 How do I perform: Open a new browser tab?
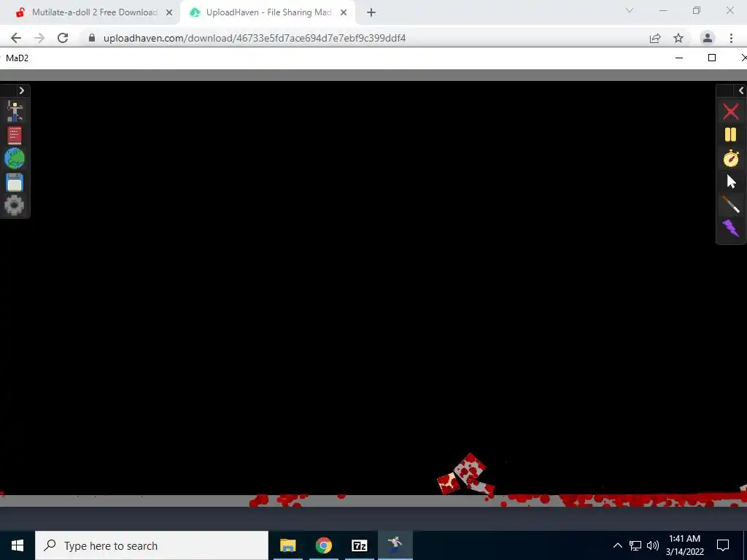371,12
